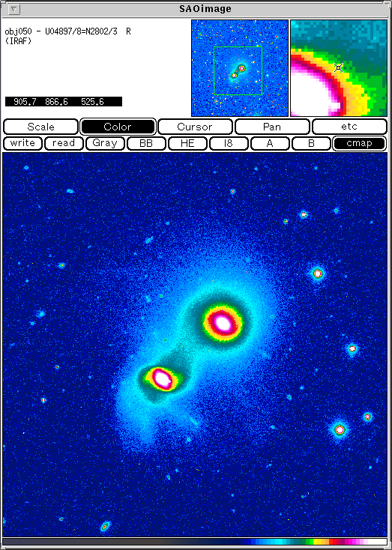Select the BB colormap
392x550 pixels.
click(146, 143)
